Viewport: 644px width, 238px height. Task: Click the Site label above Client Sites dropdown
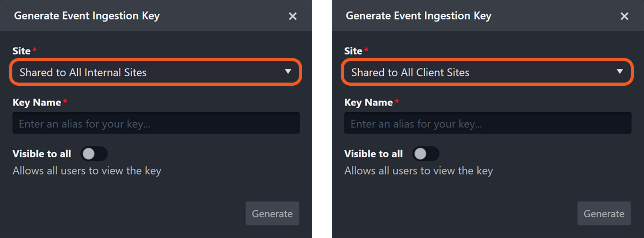(x=353, y=51)
